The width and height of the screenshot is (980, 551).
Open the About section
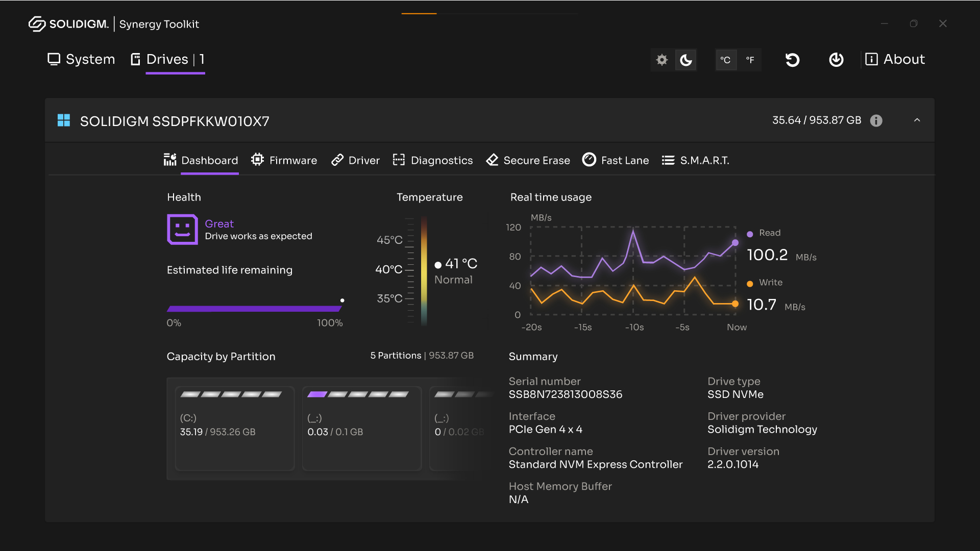click(895, 59)
